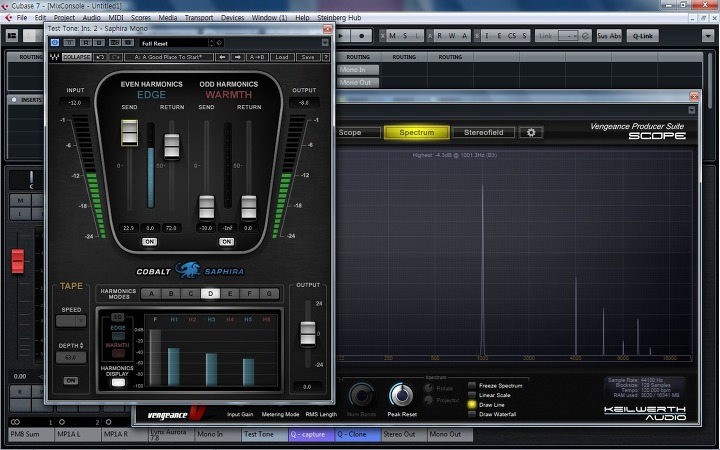720x450 pixels.
Task: Toggle the Warmth ON button
Action: click(226, 242)
